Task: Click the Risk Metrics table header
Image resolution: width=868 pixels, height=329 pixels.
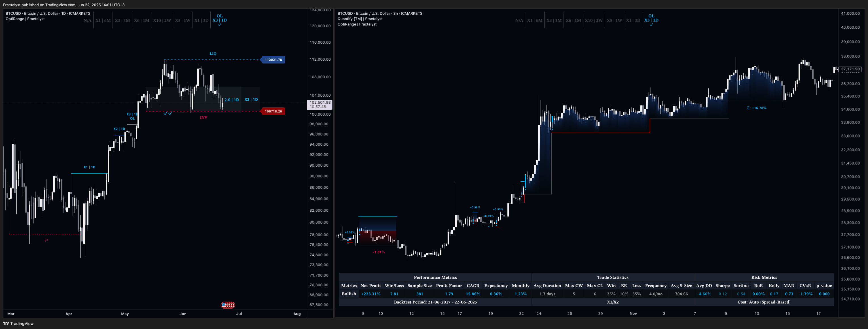Action: click(764, 277)
